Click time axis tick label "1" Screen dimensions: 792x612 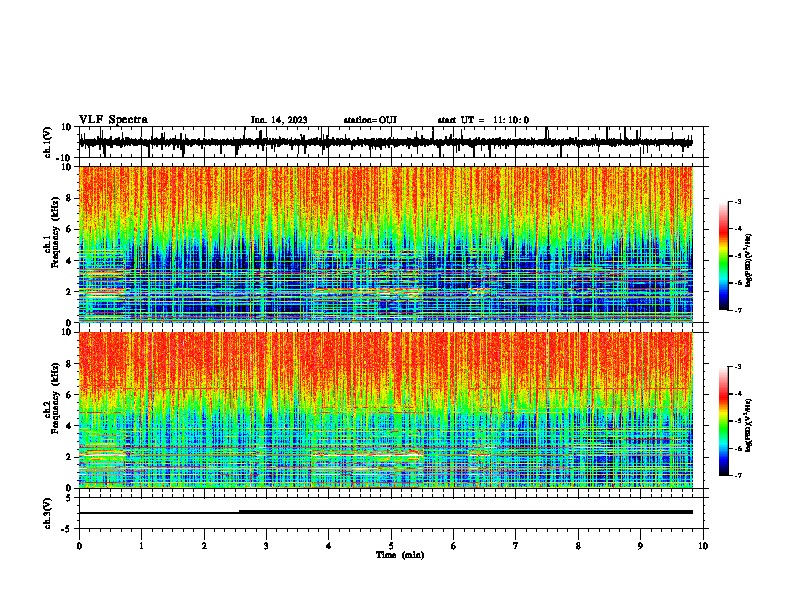[141, 546]
